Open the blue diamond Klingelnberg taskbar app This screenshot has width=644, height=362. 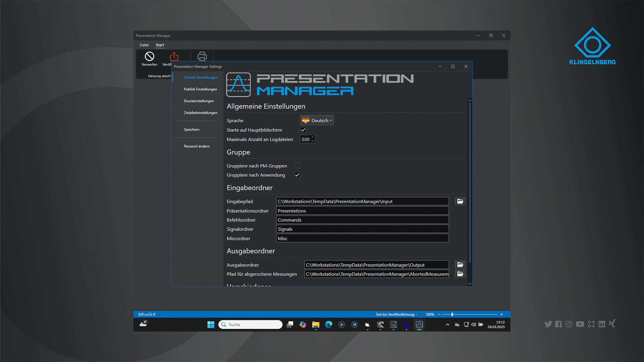click(406, 324)
